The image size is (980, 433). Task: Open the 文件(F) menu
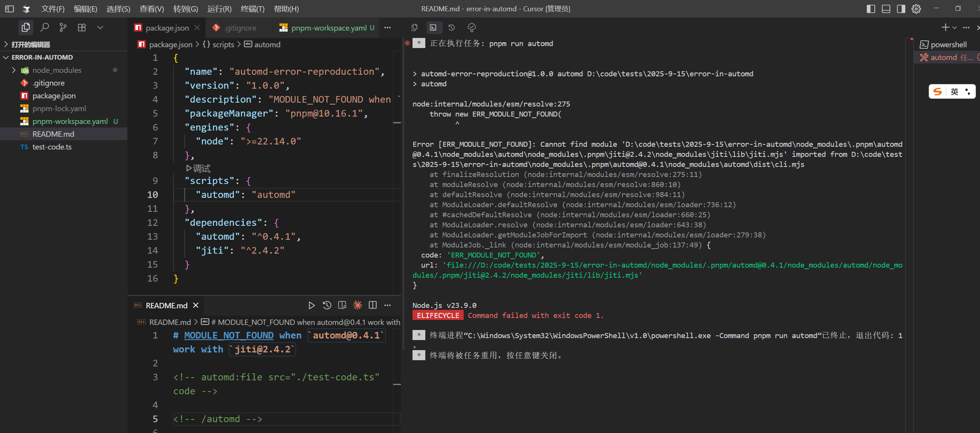53,9
